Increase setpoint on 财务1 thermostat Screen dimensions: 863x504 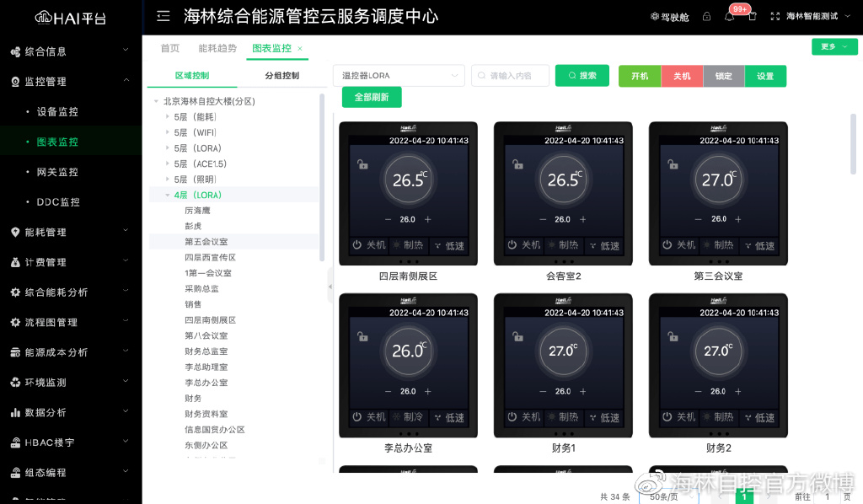(583, 391)
